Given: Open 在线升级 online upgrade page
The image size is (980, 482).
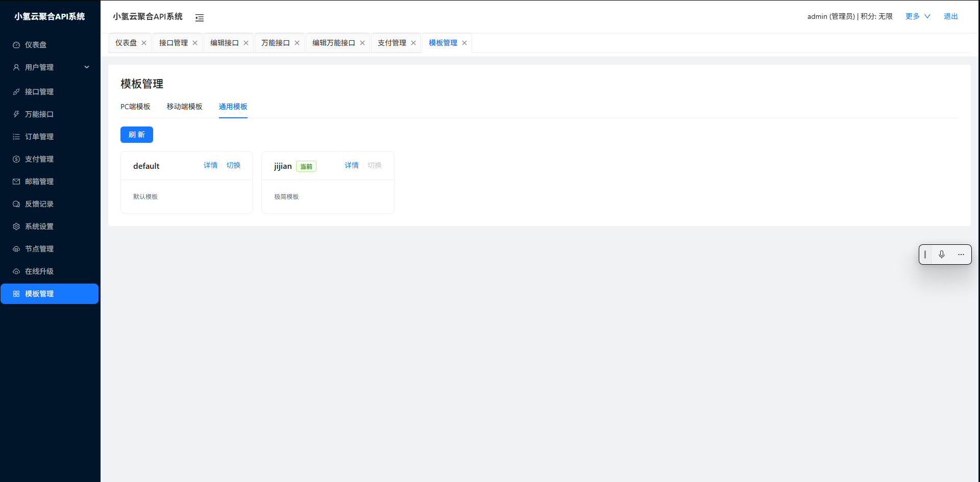Looking at the screenshot, I should (x=39, y=271).
